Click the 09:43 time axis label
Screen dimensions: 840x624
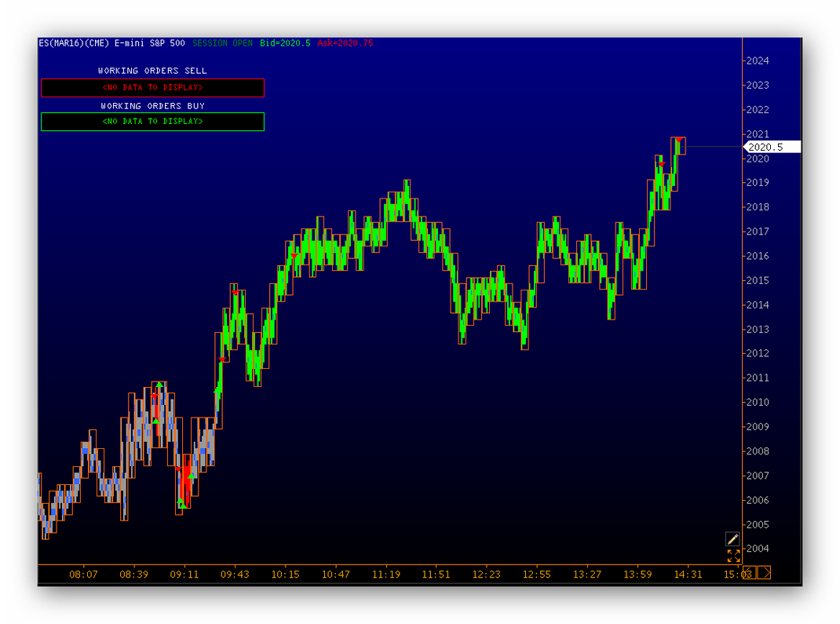point(235,575)
